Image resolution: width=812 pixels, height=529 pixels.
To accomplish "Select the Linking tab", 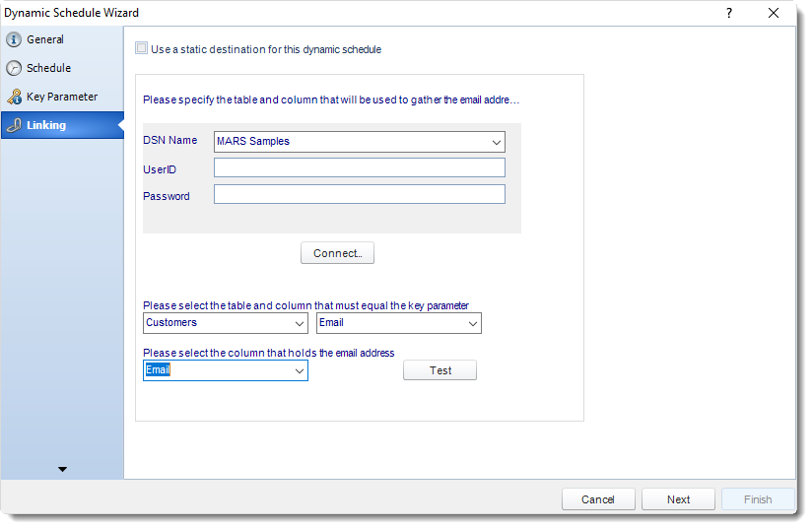I will [62, 125].
